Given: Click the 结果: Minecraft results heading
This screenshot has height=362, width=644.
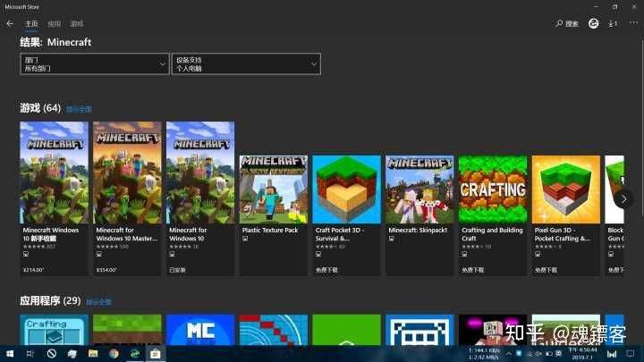Looking at the screenshot, I should coord(55,42).
